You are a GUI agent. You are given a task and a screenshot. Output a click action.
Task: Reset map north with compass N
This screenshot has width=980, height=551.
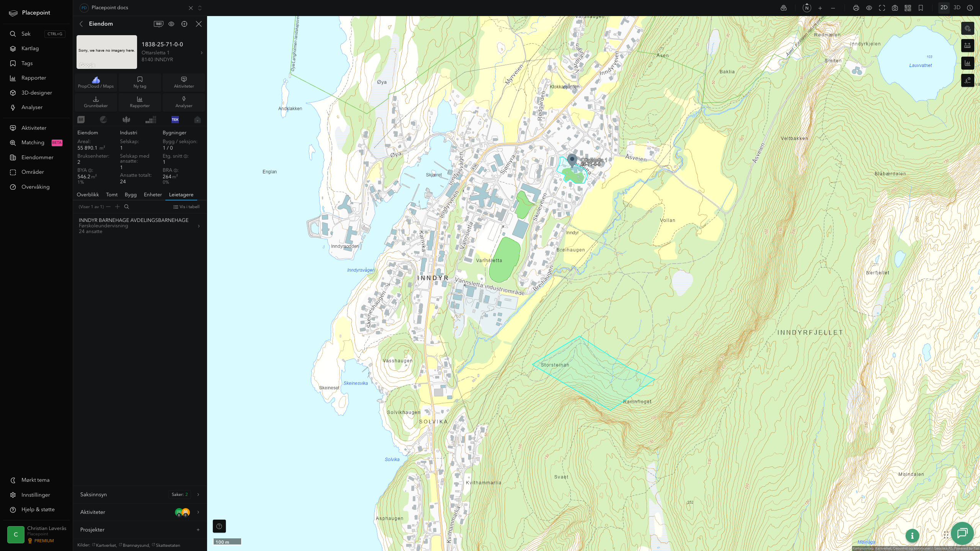807,8
